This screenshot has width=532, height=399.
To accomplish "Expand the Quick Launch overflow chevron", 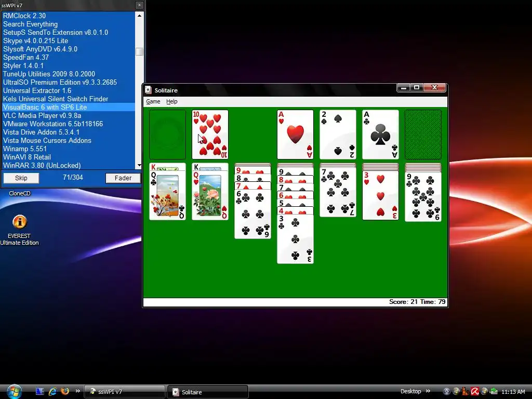I will click(78, 391).
